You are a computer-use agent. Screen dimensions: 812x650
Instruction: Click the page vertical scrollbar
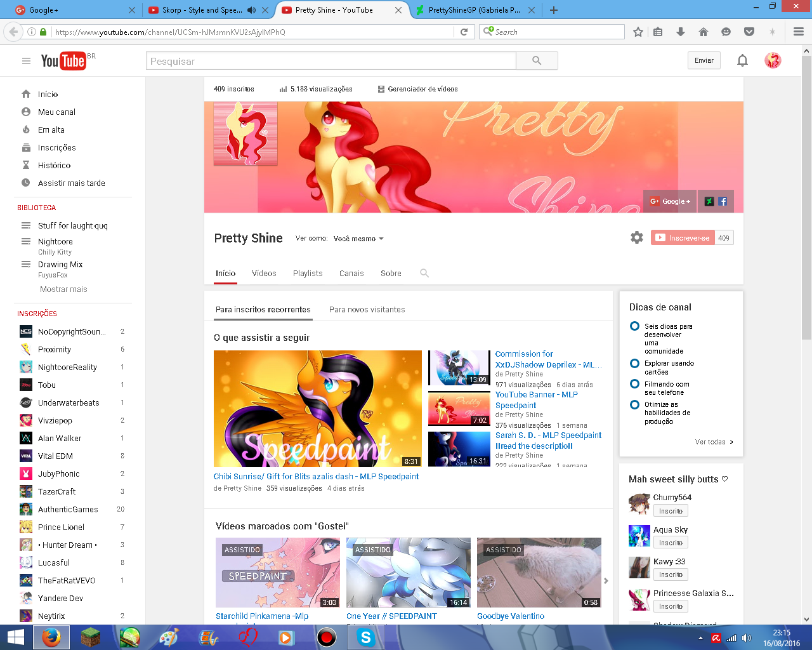(807, 197)
